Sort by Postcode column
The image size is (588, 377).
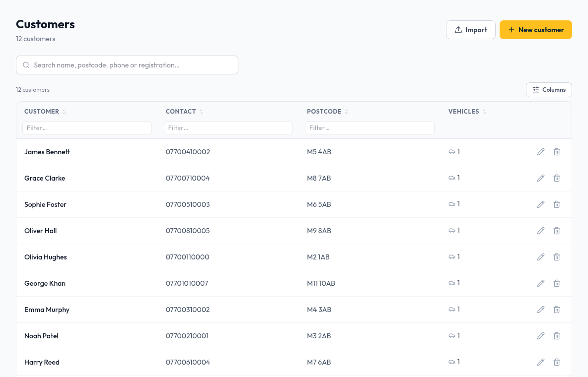click(x=327, y=111)
